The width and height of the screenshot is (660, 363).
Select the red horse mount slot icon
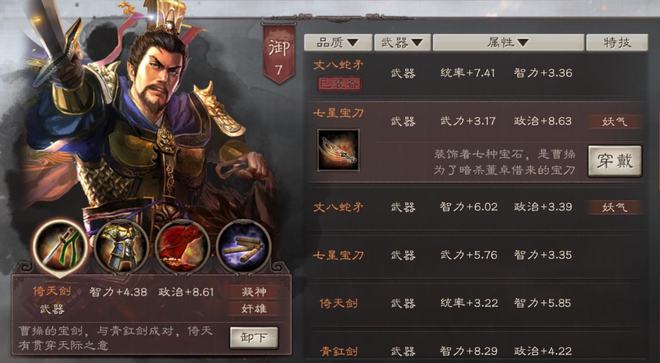(x=182, y=247)
